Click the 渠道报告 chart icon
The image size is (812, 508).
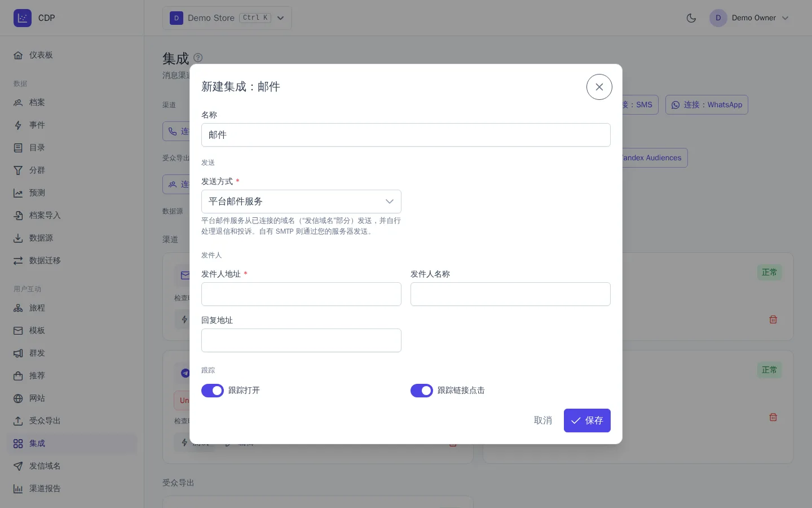18,489
